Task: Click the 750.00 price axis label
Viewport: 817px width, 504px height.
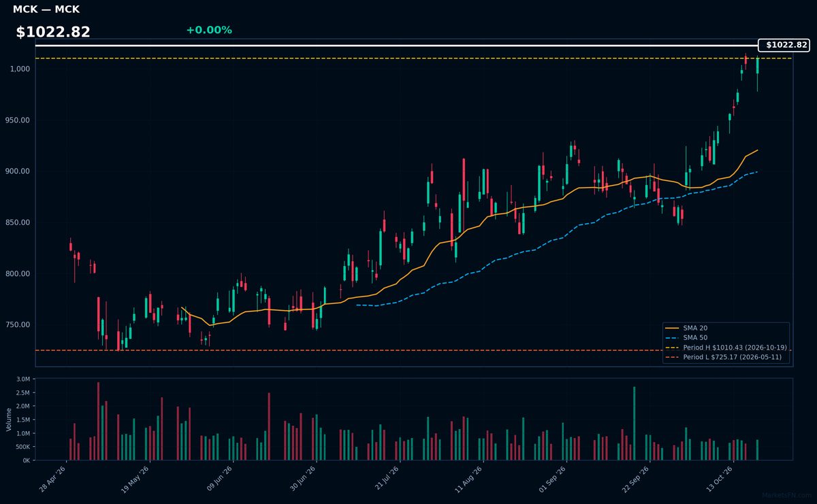Action: [18, 324]
